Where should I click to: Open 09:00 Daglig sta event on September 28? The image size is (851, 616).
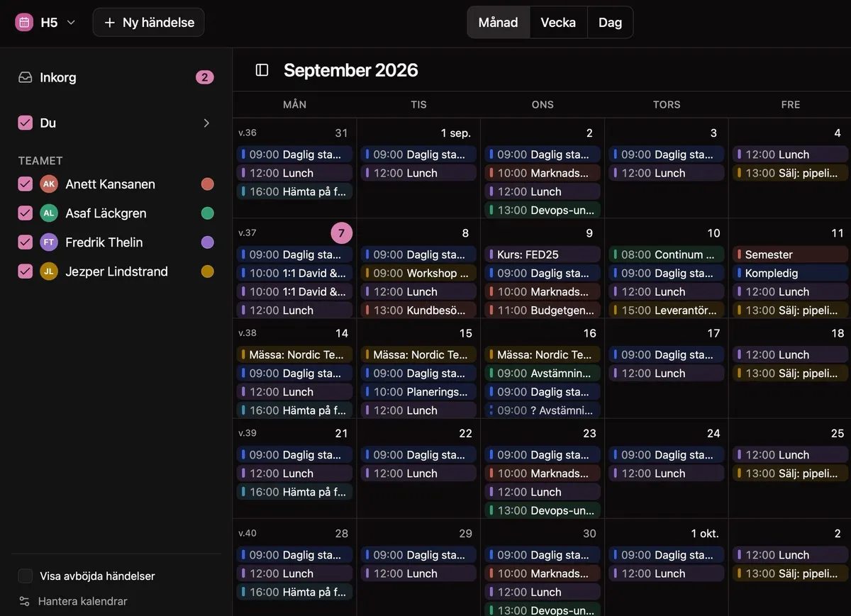click(294, 555)
